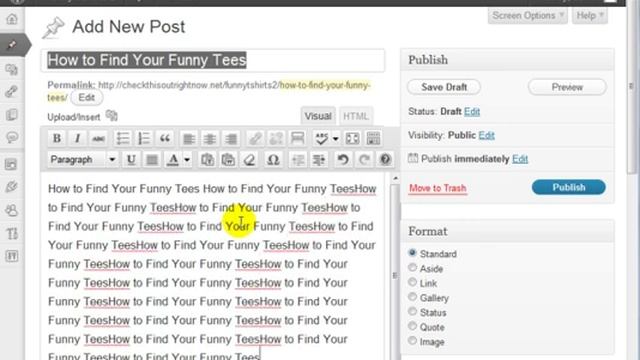640x360 pixels.
Task: Apply Underline formatting
Action: point(131,160)
